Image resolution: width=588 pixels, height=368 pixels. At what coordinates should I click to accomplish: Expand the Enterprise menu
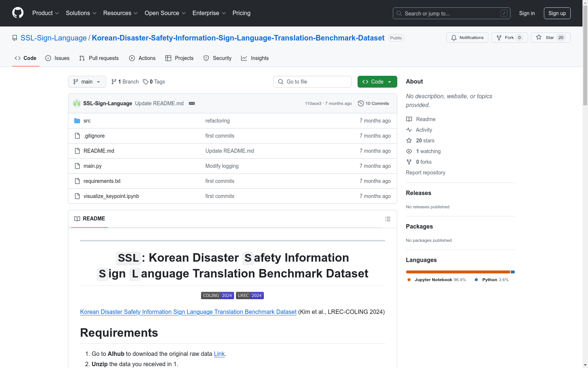click(209, 13)
